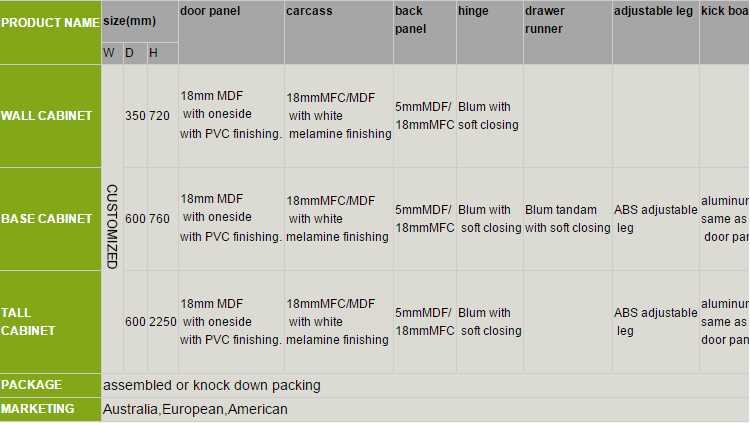Select the hinge column header
The width and height of the screenshot is (750, 423).
point(473,11)
